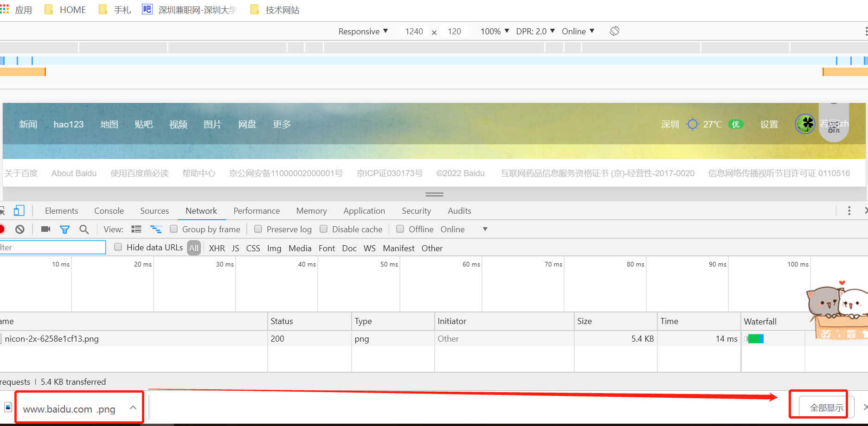Open the 新闻 link on Baidu
Screen dimensions: 868x426
pyautogui.click(x=28, y=124)
